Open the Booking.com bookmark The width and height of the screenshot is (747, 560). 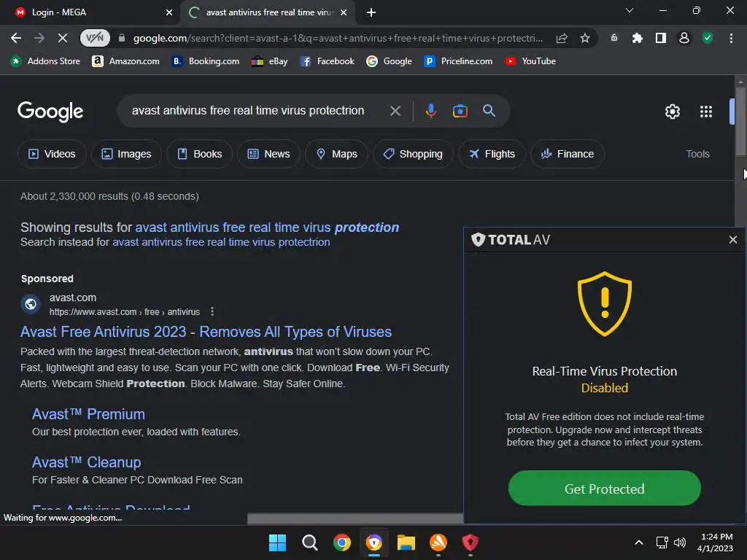point(205,61)
